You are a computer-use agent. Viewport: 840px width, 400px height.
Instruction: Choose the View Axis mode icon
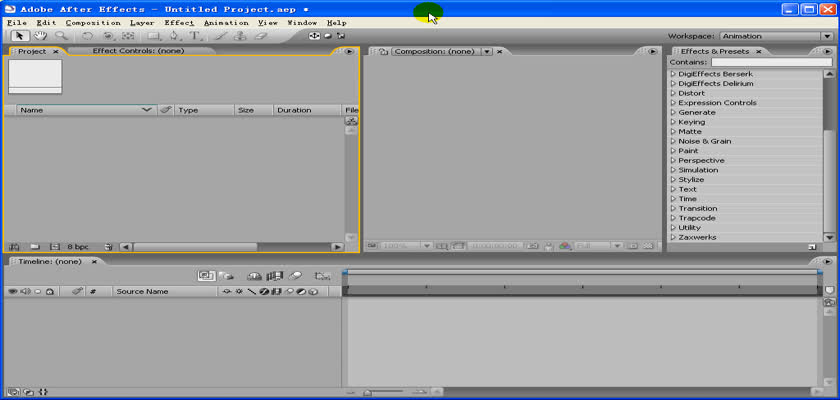click(x=341, y=36)
